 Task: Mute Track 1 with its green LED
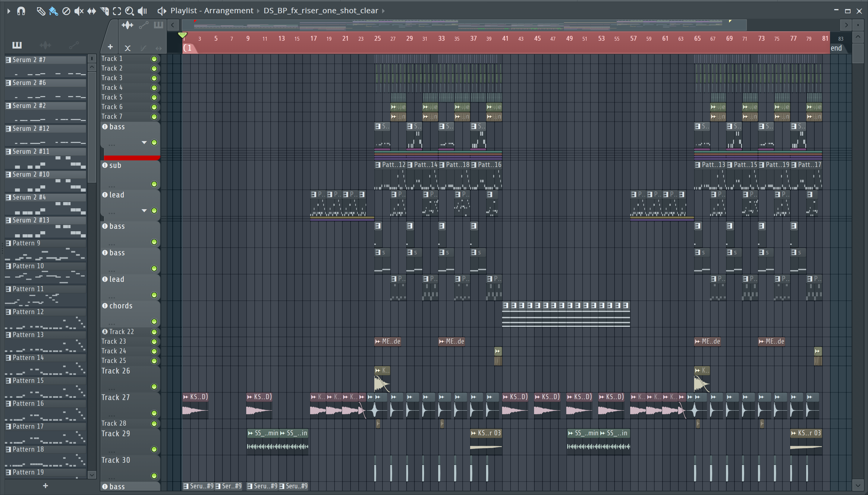pos(154,59)
